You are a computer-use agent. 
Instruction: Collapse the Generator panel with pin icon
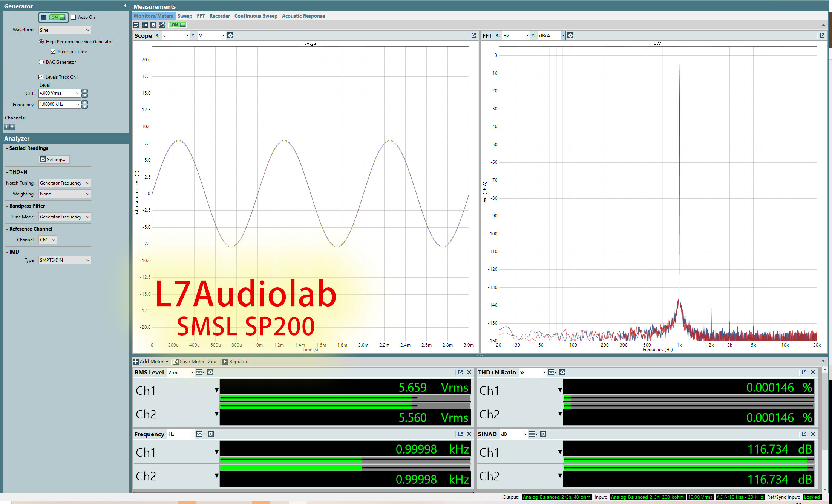point(124,6)
